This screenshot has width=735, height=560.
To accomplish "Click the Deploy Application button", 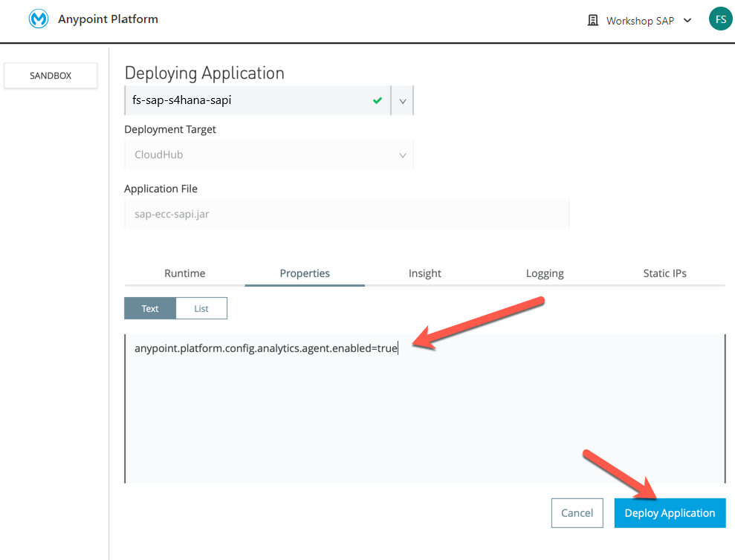I will coord(670,513).
